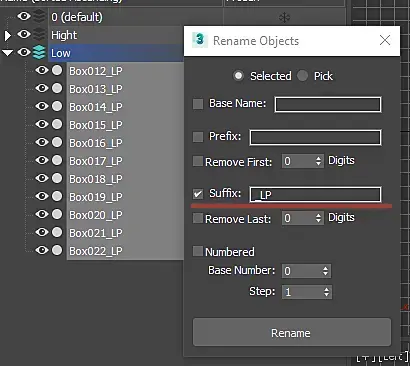Hide the Low layer
410x366 pixels.
[24, 52]
